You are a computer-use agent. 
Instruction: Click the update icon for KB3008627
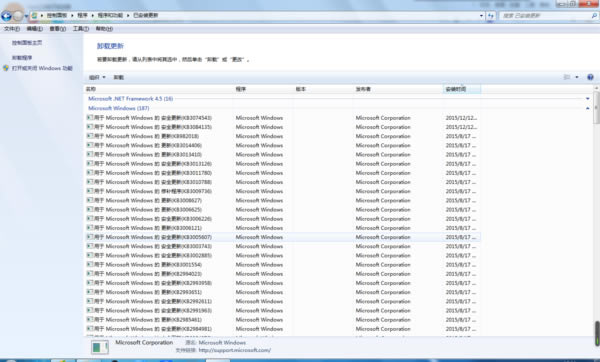tap(90, 200)
